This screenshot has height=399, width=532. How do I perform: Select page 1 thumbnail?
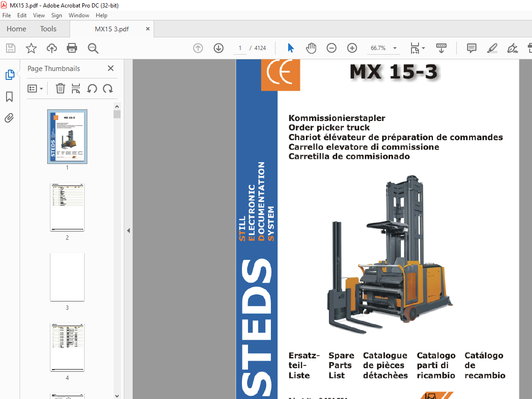pyautogui.click(x=67, y=136)
